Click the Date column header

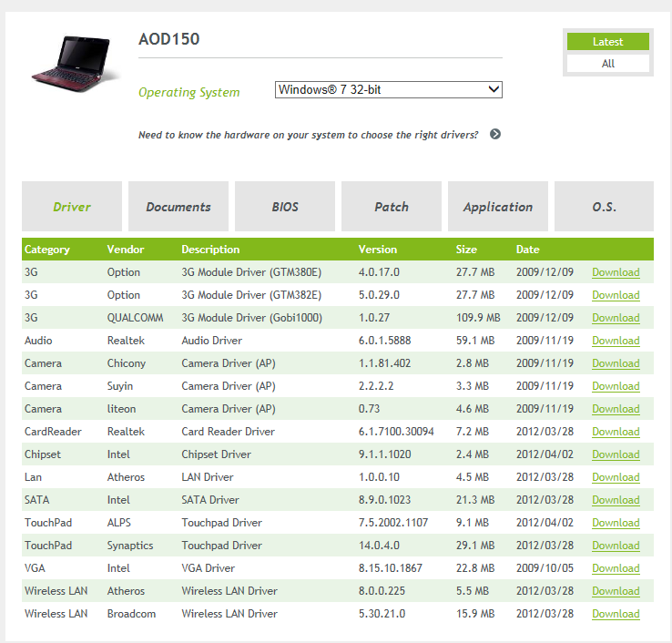[527, 250]
